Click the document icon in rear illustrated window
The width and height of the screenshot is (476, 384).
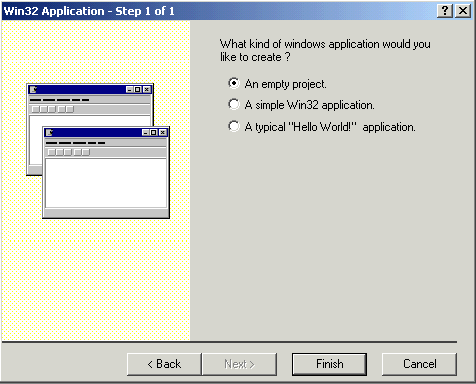point(33,89)
